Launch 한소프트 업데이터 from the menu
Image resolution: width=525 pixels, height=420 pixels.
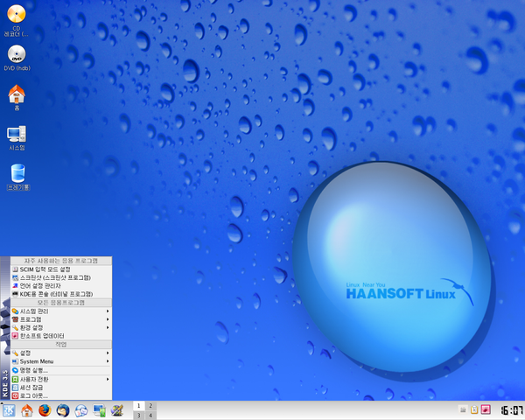coord(61,336)
